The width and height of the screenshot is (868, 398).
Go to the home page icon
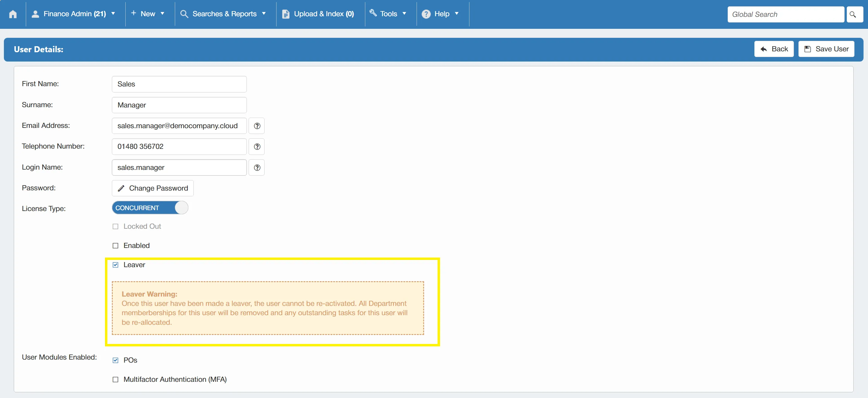[13, 14]
